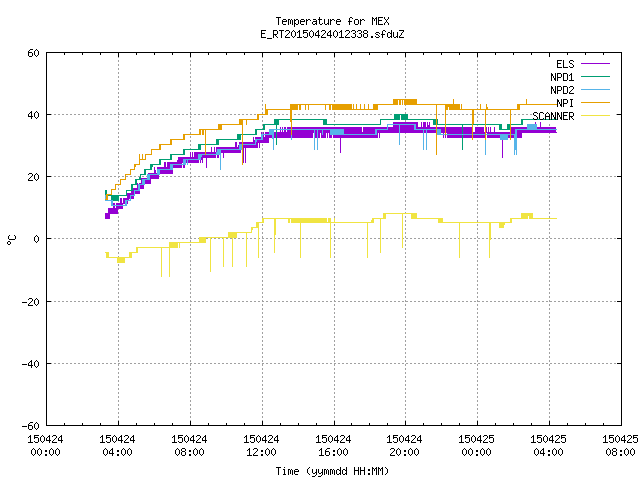This screenshot has width=640, height=480.
Task: Click the x-axis tick '150424 04:00'
Action: coord(117,446)
